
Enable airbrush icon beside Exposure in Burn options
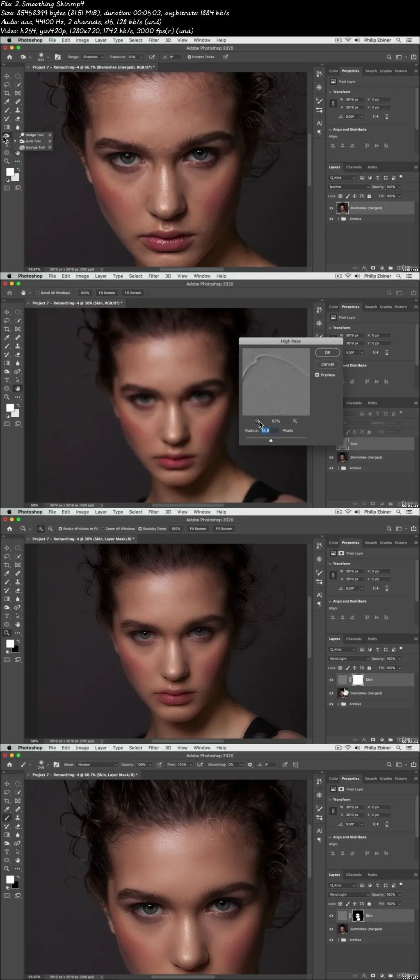(x=152, y=57)
